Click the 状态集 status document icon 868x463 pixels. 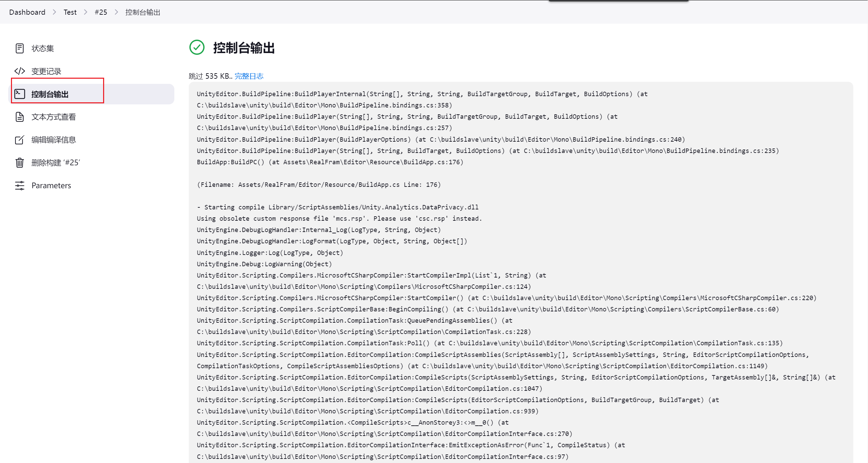point(20,48)
